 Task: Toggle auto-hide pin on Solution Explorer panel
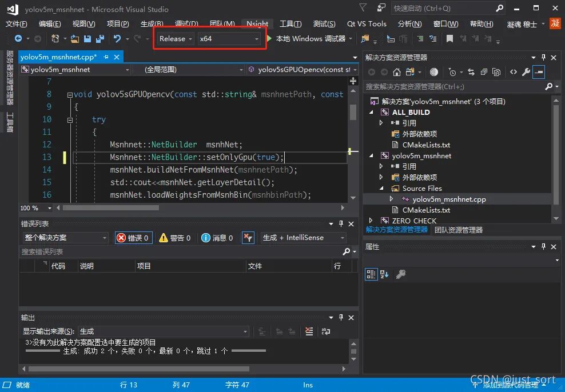point(543,57)
